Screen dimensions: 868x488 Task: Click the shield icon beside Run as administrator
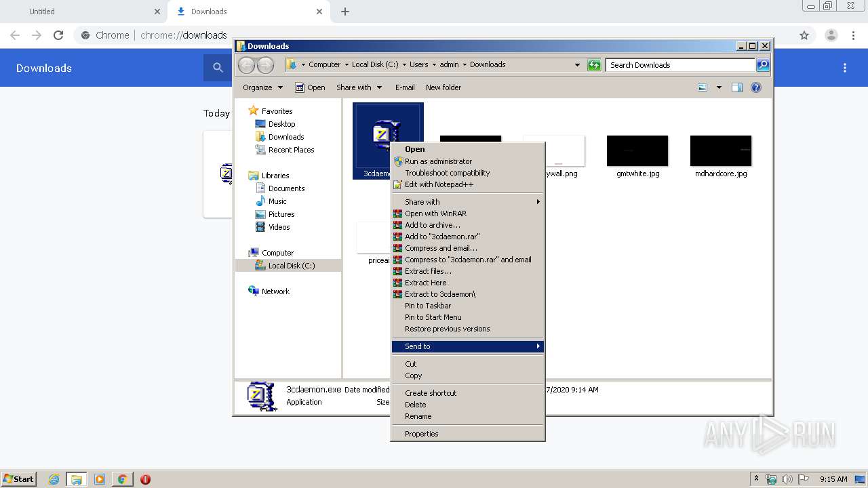398,161
